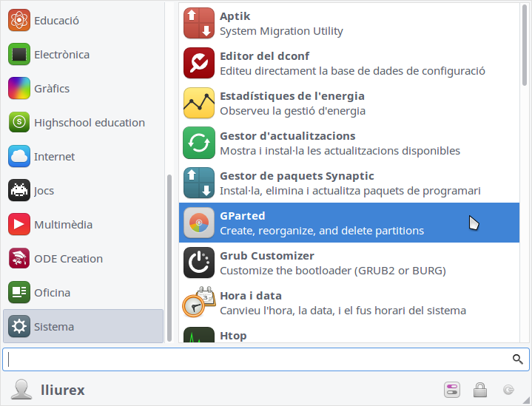The height and width of the screenshot is (406, 532).
Task: Select the Educació category
Action: tap(56, 21)
